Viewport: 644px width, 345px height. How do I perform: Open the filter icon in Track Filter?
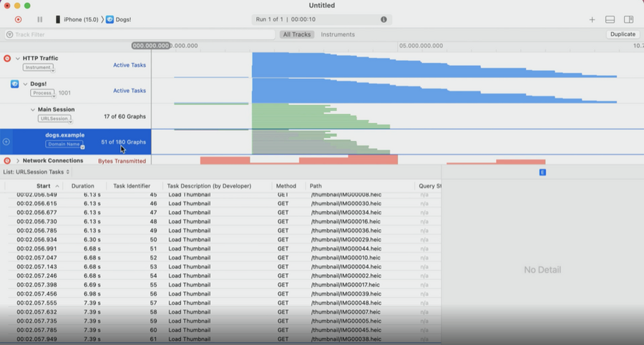coord(9,34)
